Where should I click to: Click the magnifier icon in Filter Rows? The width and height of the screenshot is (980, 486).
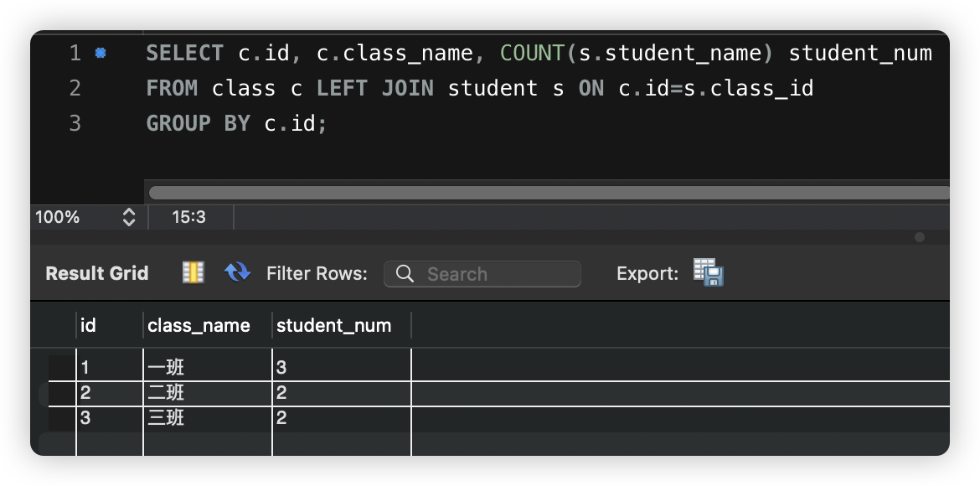[405, 274]
